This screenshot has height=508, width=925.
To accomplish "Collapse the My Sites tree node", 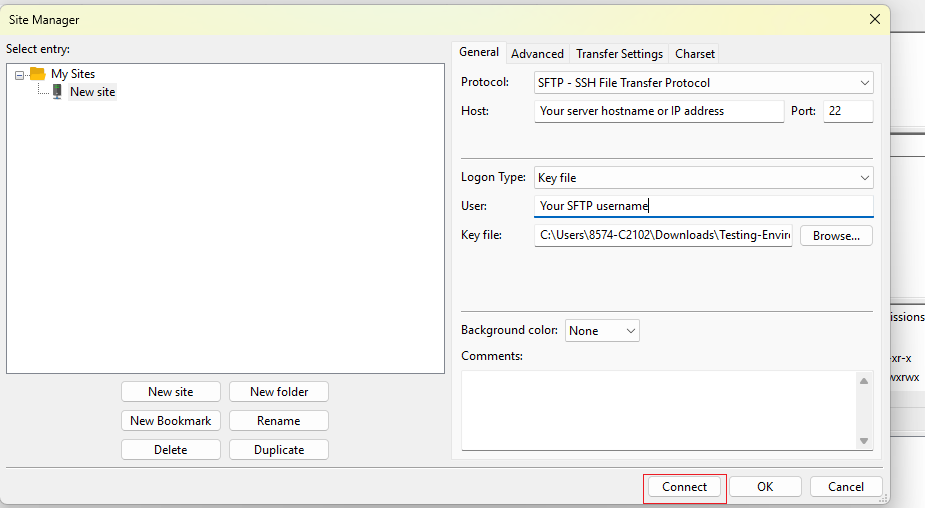I will click(x=19, y=75).
